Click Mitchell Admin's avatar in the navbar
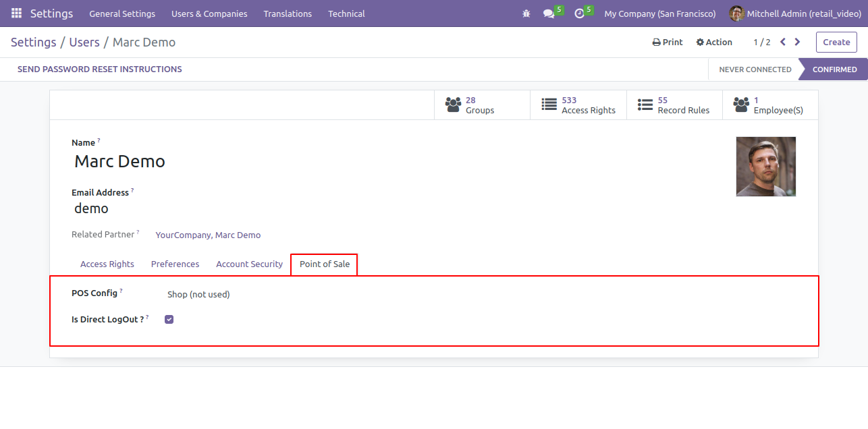This screenshot has width=868, height=429. click(736, 13)
